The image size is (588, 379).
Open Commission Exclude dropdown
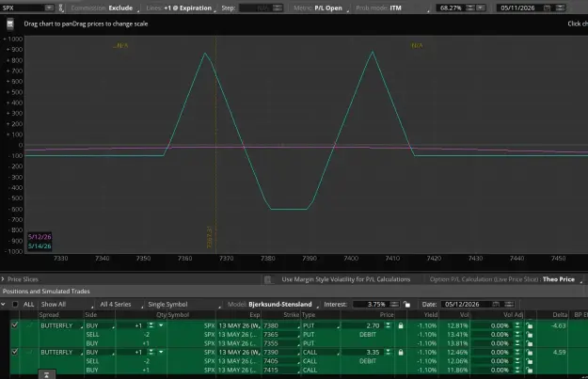[x=105, y=8]
